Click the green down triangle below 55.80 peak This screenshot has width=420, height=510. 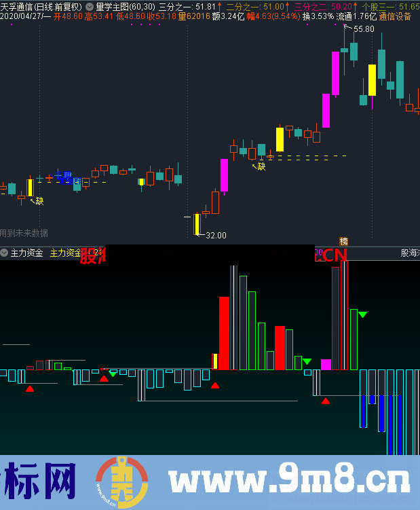[362, 314]
